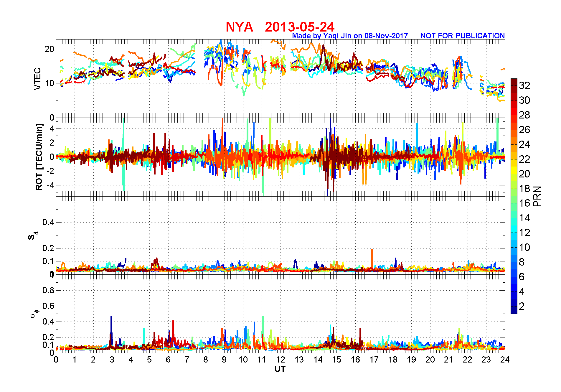The width and height of the screenshot is (561, 392).
Task: Click the UT axis tick label "24"
Action: click(x=505, y=360)
